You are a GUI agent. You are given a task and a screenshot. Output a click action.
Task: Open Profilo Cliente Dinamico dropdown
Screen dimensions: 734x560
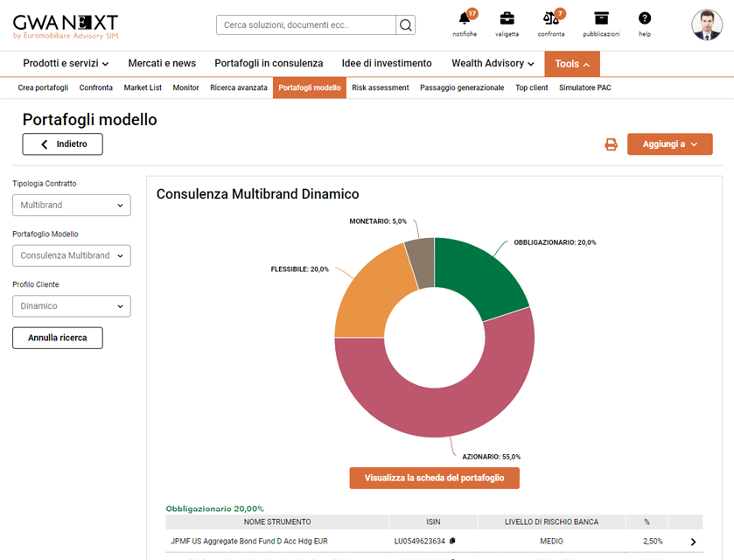click(x=72, y=306)
